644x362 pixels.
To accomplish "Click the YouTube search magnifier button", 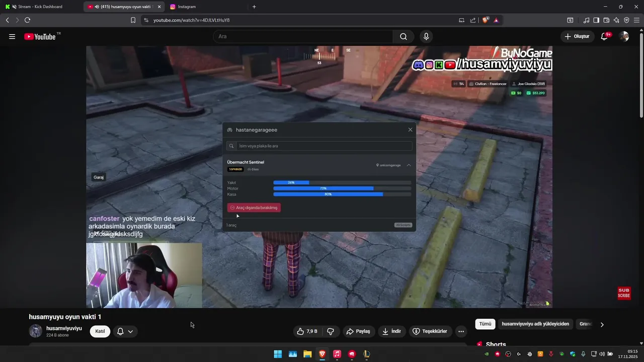I will tap(404, 37).
